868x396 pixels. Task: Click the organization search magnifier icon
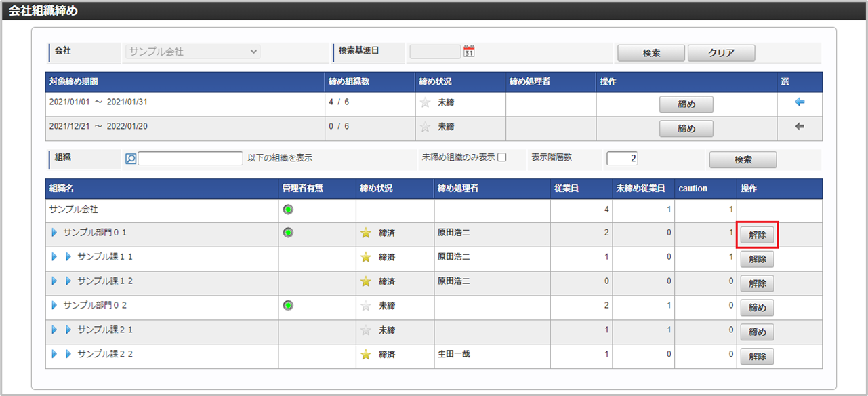131,159
